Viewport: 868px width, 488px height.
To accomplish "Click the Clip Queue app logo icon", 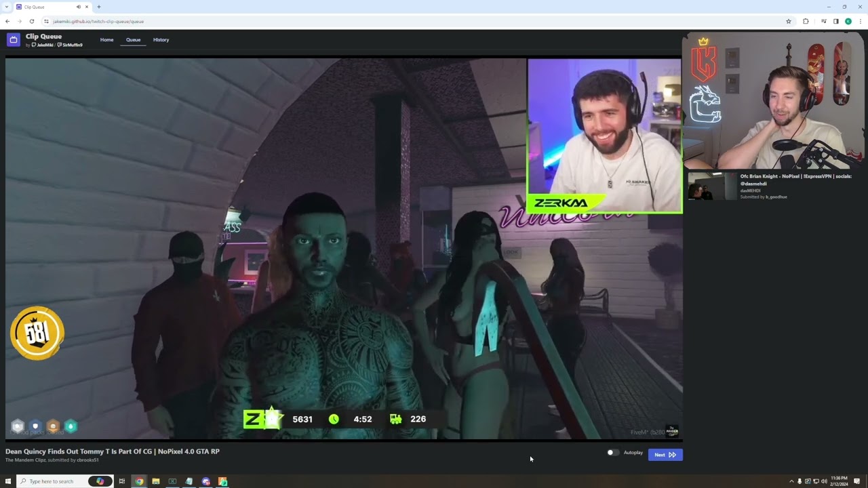I will [13, 40].
